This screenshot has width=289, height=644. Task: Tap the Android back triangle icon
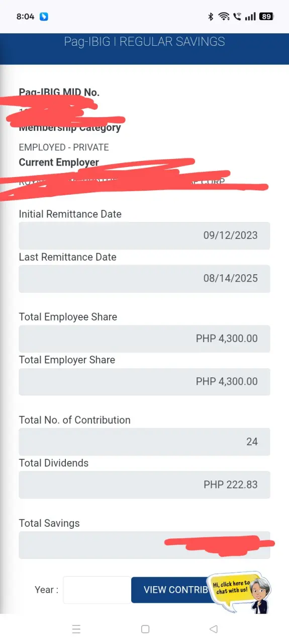tap(213, 629)
